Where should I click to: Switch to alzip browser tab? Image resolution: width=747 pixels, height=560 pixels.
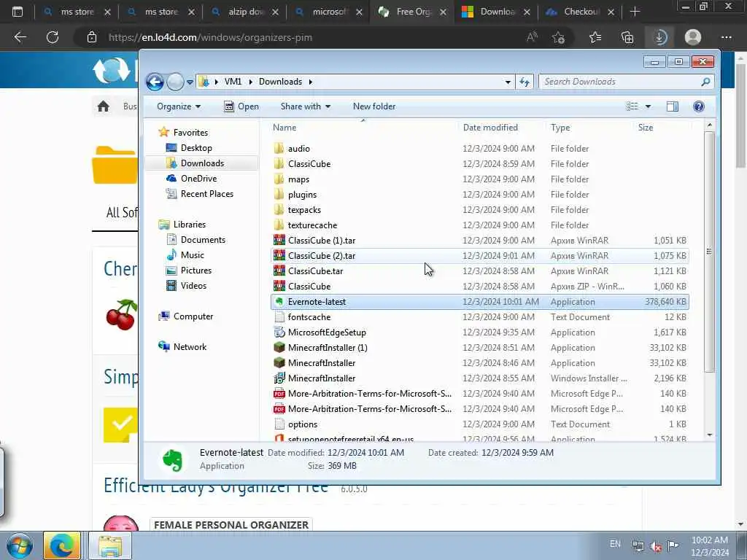(x=245, y=12)
